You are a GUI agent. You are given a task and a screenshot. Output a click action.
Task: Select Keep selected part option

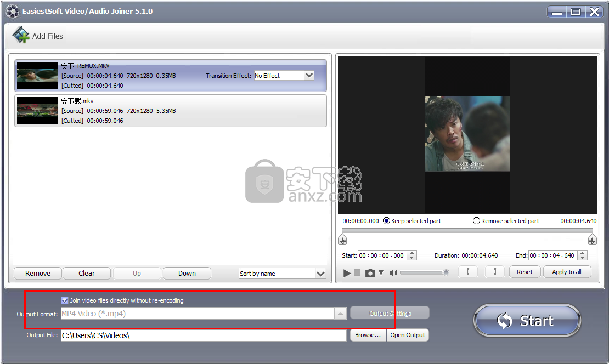tap(412, 221)
